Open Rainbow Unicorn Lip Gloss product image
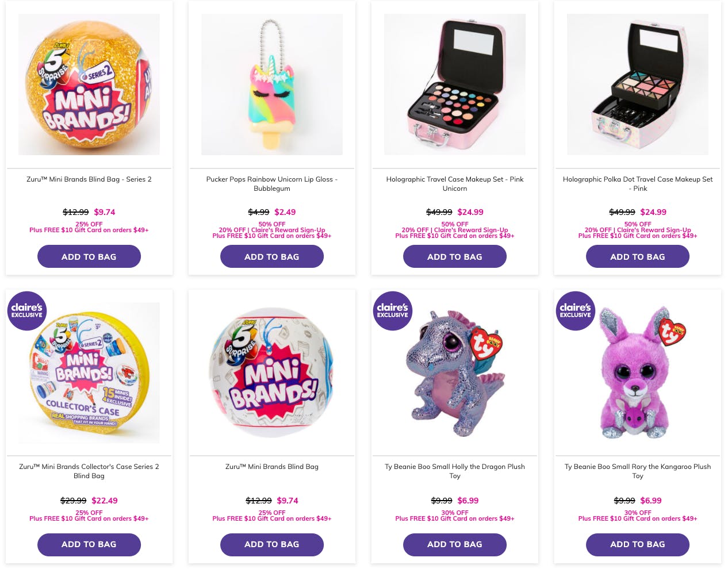 point(272,84)
